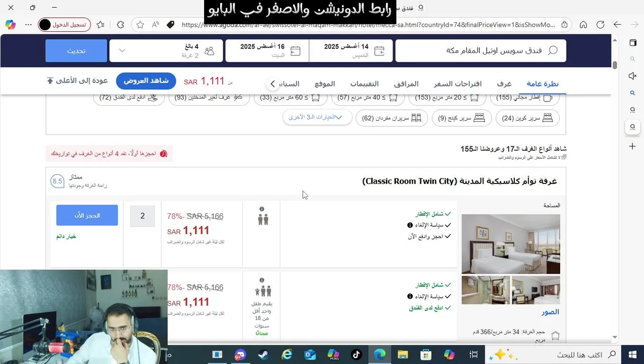Activate read aloud icon in address bar
The width and height of the screenshot is (644, 364).
155,24
